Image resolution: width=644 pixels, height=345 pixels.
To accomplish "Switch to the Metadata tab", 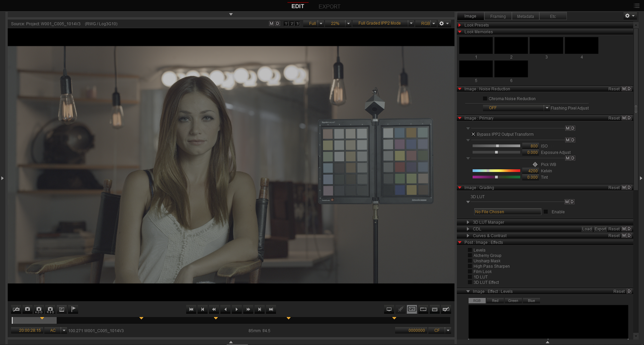I will click(x=525, y=16).
